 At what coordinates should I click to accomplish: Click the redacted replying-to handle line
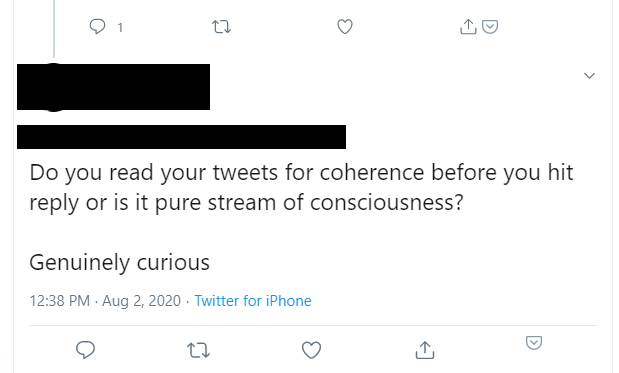[181, 137]
